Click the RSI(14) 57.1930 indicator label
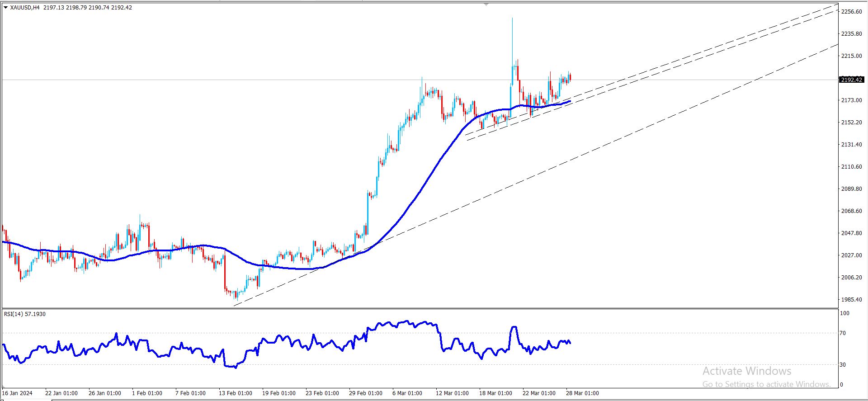The image size is (868, 401). (x=24, y=314)
